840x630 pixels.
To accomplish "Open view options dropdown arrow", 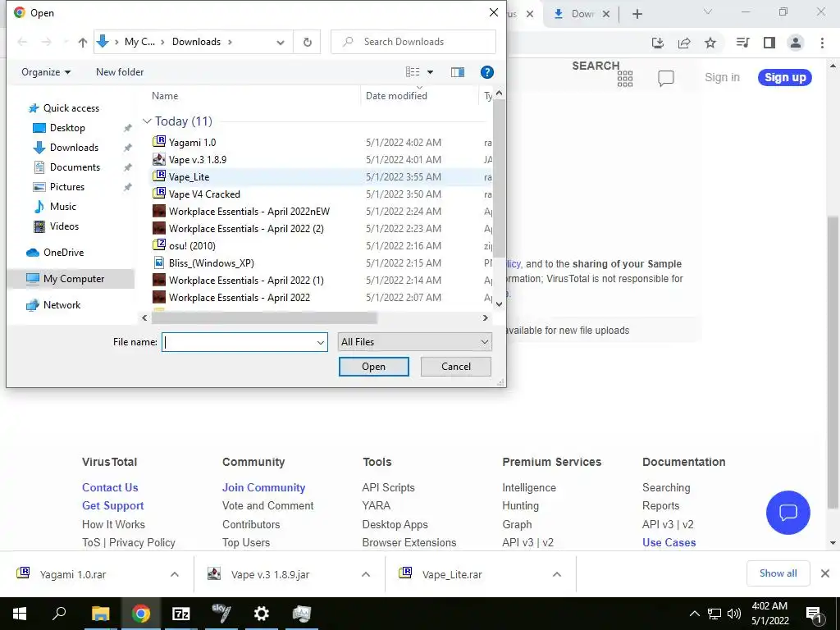I will [430, 72].
